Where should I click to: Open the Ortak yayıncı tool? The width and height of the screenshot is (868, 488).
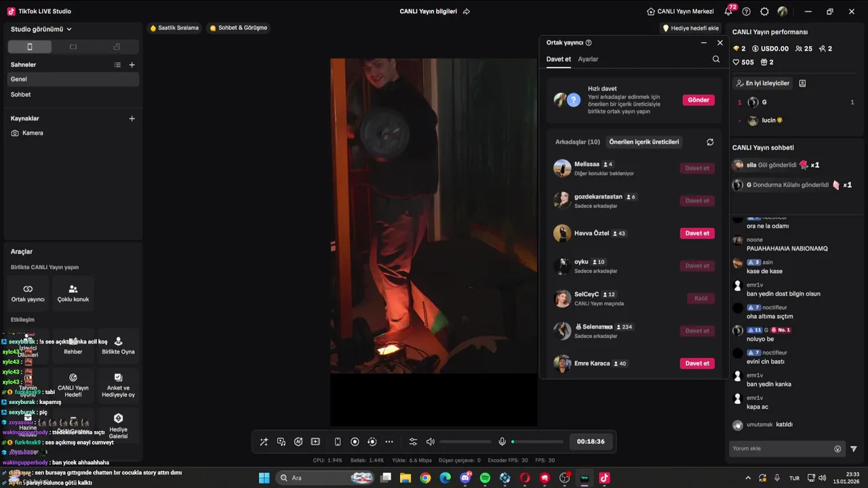tap(28, 293)
